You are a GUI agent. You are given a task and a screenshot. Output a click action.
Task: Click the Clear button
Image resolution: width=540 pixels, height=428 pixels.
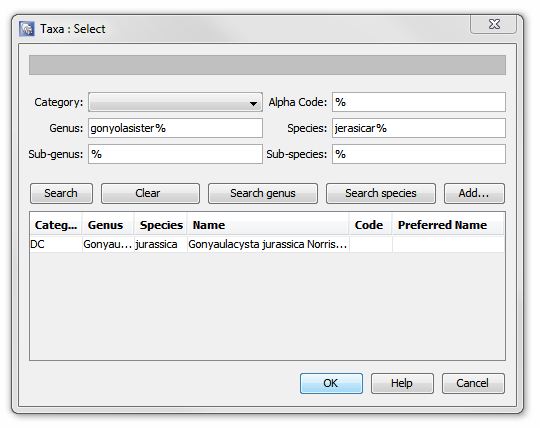tap(150, 194)
